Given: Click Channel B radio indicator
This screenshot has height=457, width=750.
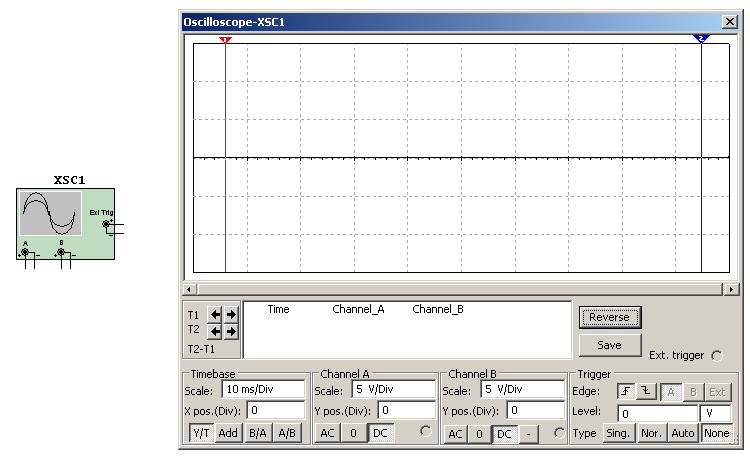Looking at the screenshot, I should [x=559, y=433].
